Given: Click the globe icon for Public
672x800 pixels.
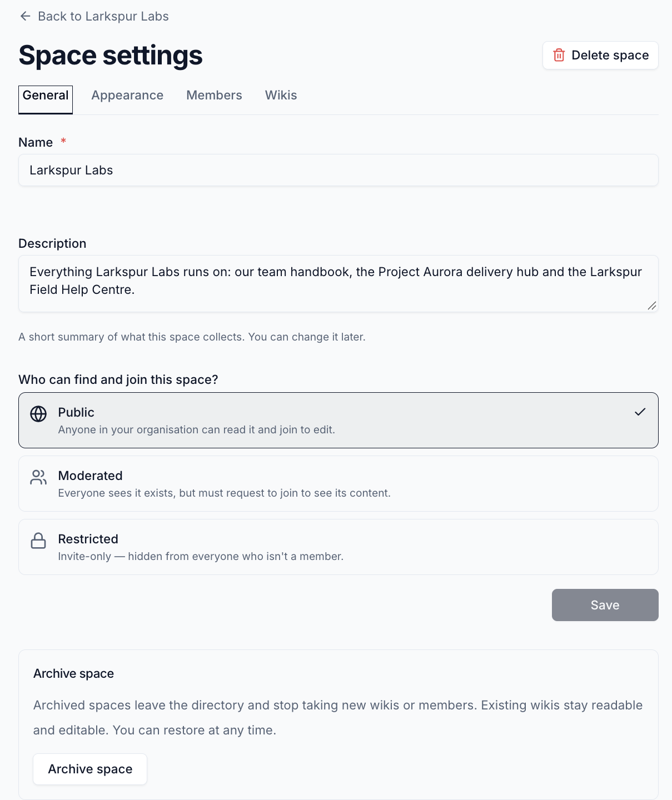Looking at the screenshot, I should (38, 414).
